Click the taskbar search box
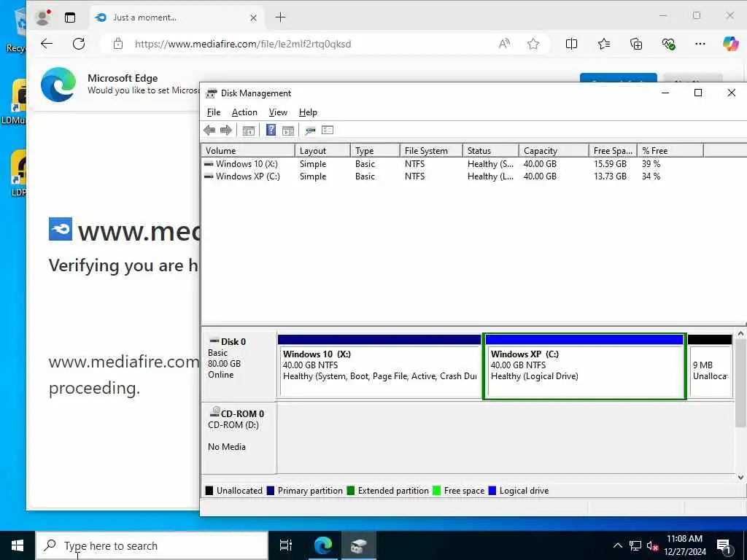Image resolution: width=747 pixels, height=560 pixels. pyautogui.click(x=152, y=545)
